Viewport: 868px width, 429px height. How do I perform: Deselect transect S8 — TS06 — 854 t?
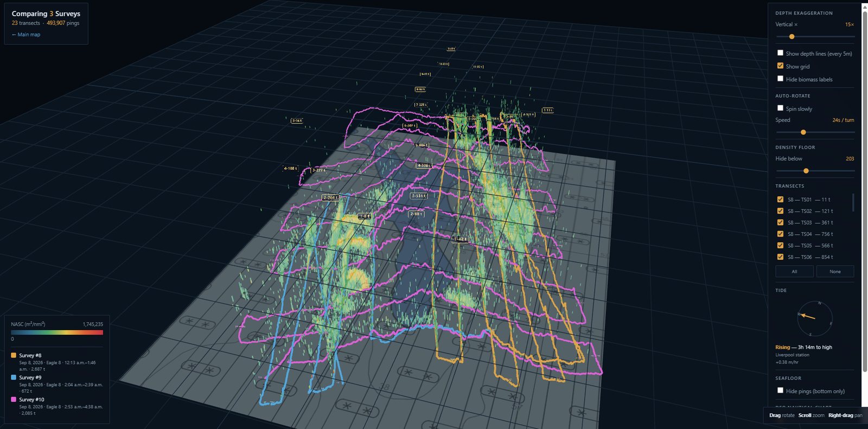tap(780, 257)
